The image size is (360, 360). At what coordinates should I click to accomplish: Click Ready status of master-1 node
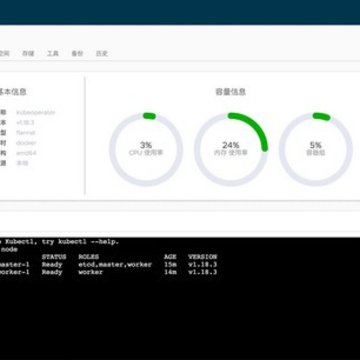(52, 264)
